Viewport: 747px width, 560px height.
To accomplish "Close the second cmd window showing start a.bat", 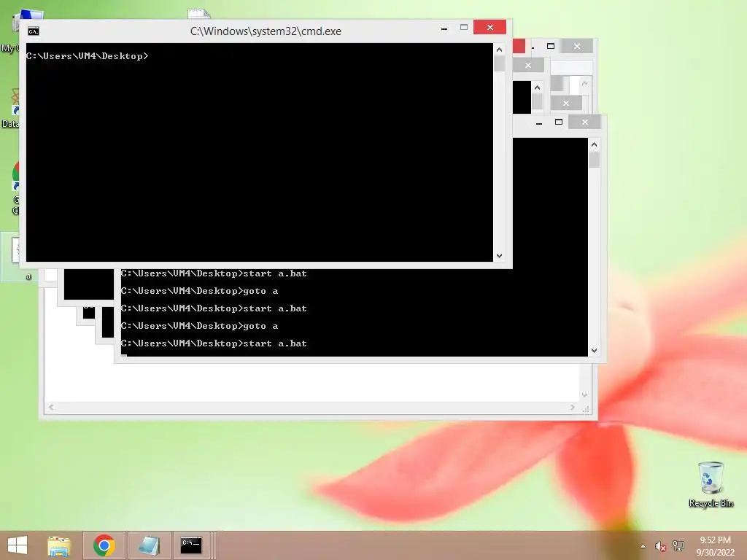I will pyautogui.click(x=584, y=122).
